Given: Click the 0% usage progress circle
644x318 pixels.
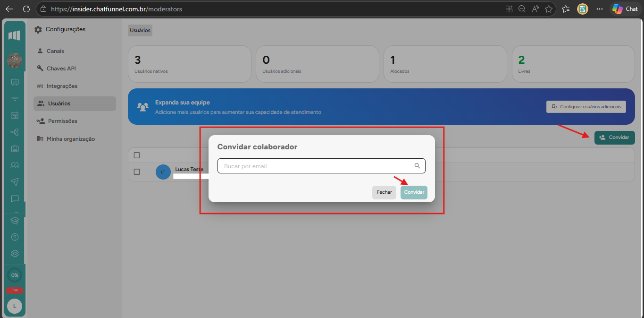Looking at the screenshot, I should coord(15,275).
